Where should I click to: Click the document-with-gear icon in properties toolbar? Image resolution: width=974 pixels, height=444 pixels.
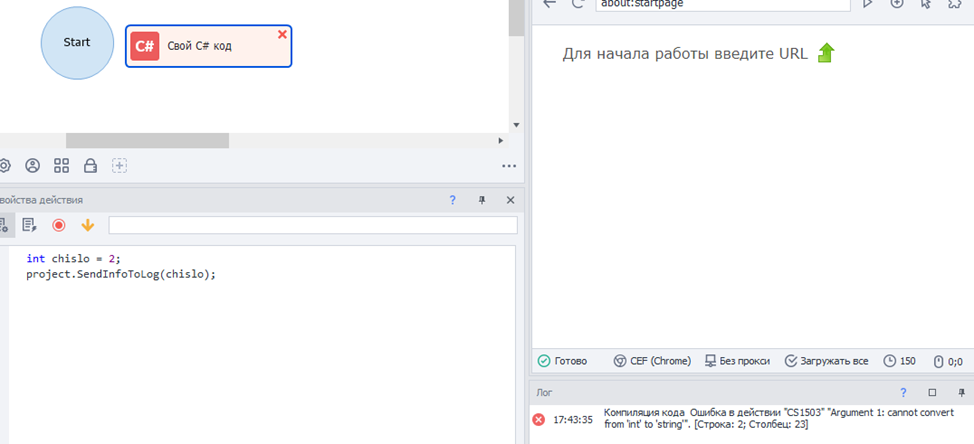click(4, 225)
